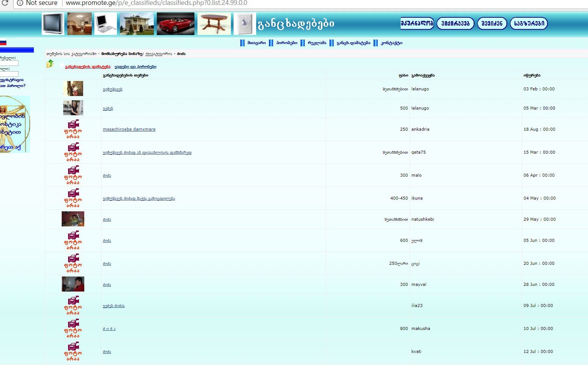Viewport: 588px width, 365px height.
Task: Click the room interior image in the header
Action: pos(79,24)
